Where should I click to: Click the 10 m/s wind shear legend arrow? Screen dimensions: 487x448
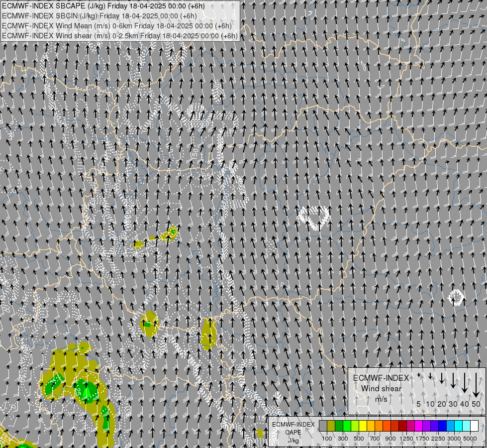tap(430, 376)
